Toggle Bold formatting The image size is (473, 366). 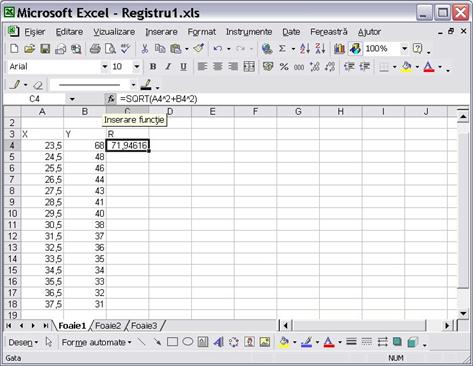153,67
